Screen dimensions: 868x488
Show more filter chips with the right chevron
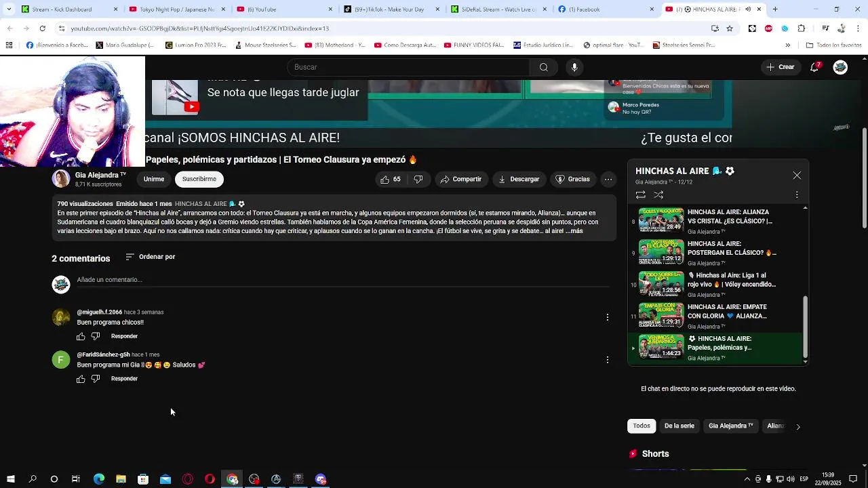(x=797, y=426)
